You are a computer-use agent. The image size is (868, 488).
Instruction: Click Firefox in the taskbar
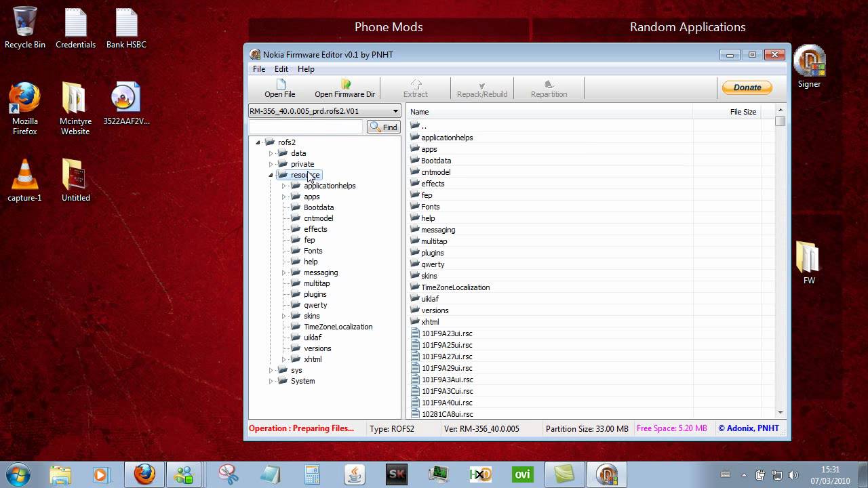coord(144,474)
